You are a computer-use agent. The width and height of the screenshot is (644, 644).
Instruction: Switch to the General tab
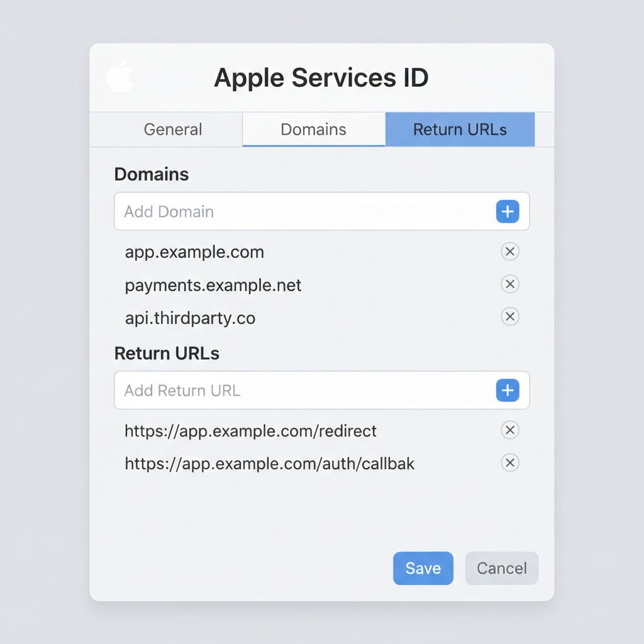tap(172, 129)
